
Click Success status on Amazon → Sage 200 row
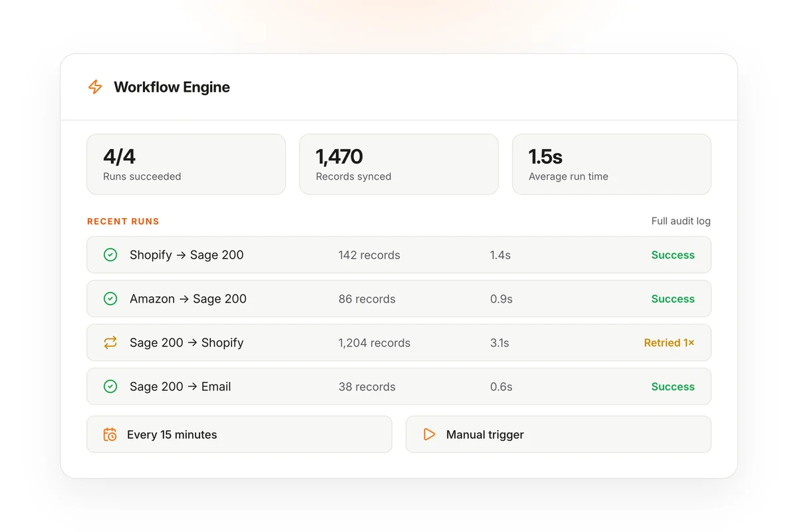(x=673, y=299)
